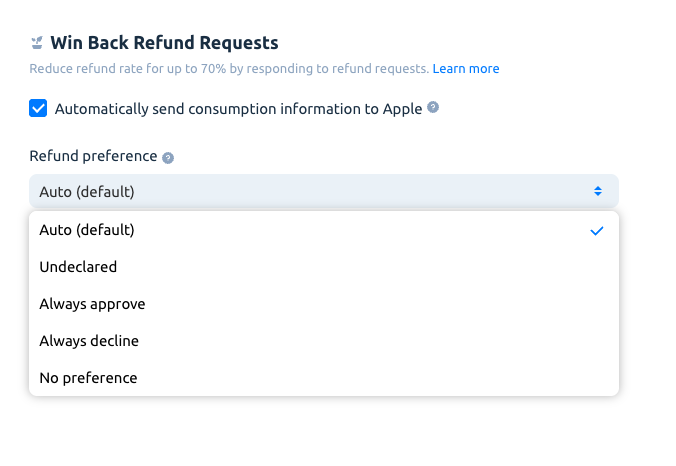Click Auto (default) text in the closed select box
Screen dimensions: 676x466
pos(87,192)
